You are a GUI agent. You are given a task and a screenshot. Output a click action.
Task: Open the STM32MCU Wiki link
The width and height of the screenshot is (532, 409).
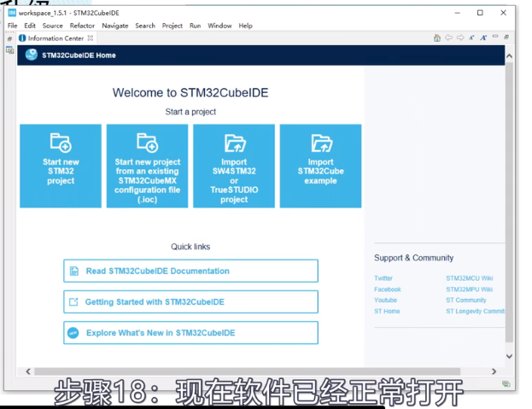470,278
